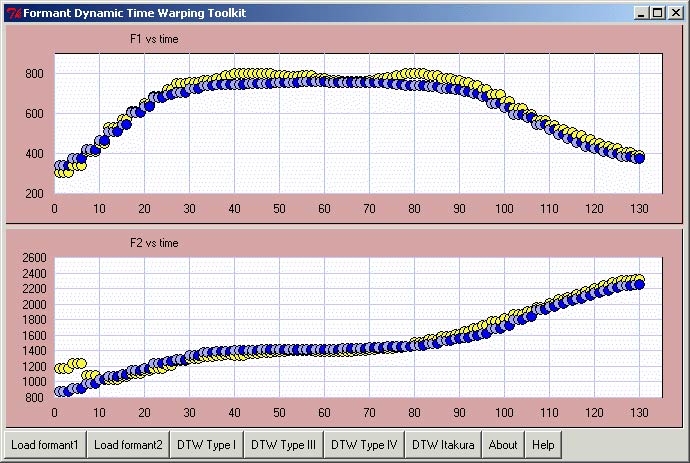
Task: Click the Tk icon in the title bar
Action: pos(12,13)
